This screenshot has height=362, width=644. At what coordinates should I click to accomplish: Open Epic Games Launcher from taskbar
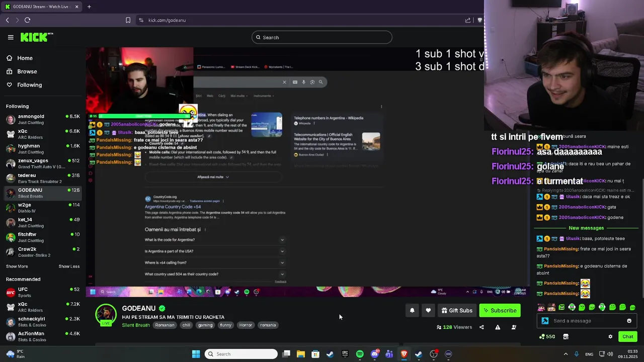[345, 354]
